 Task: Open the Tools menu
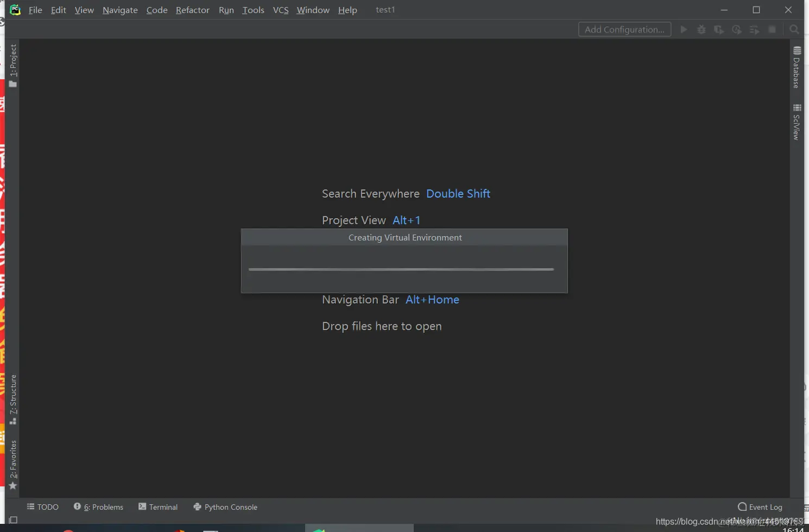pyautogui.click(x=253, y=10)
